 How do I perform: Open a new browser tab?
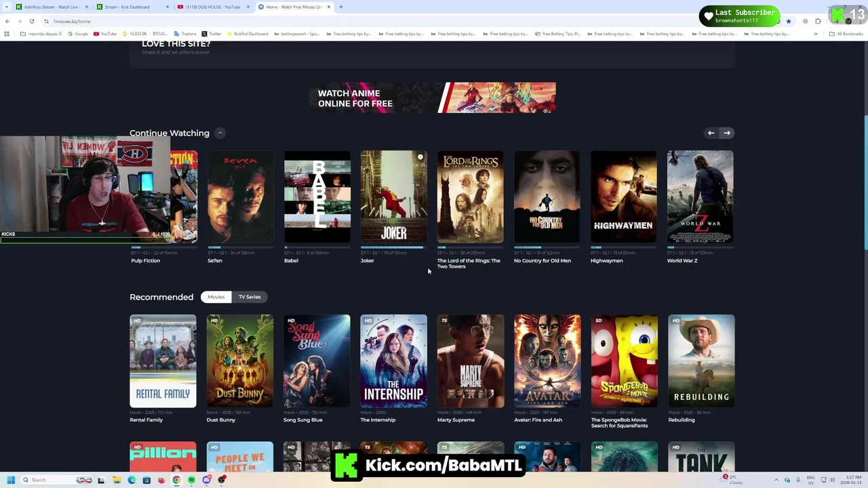point(340,7)
